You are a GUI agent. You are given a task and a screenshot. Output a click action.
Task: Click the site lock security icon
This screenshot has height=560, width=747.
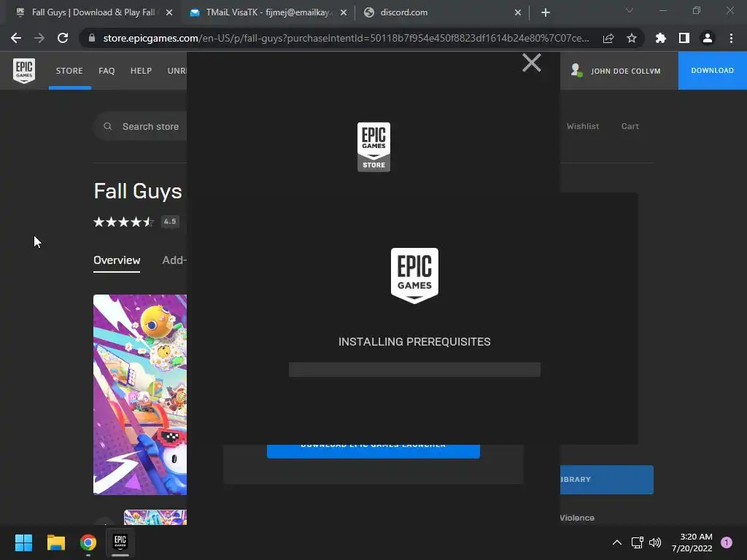pyautogui.click(x=92, y=38)
